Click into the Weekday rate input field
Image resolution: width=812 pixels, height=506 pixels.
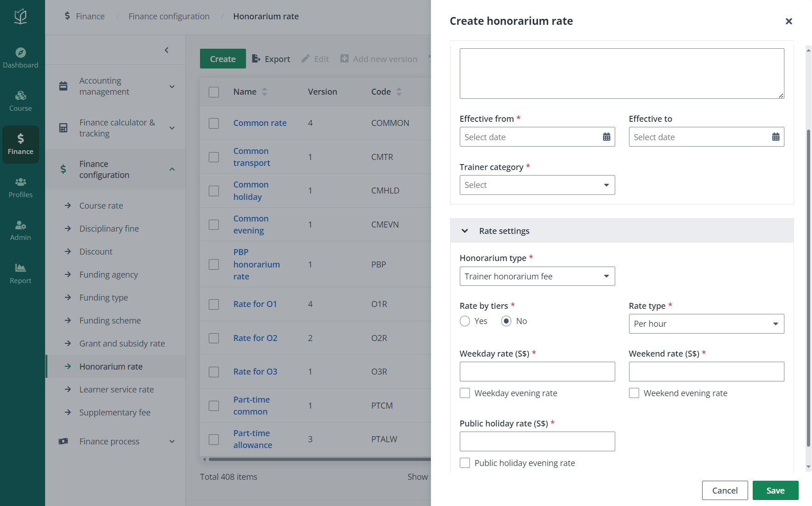(537, 371)
